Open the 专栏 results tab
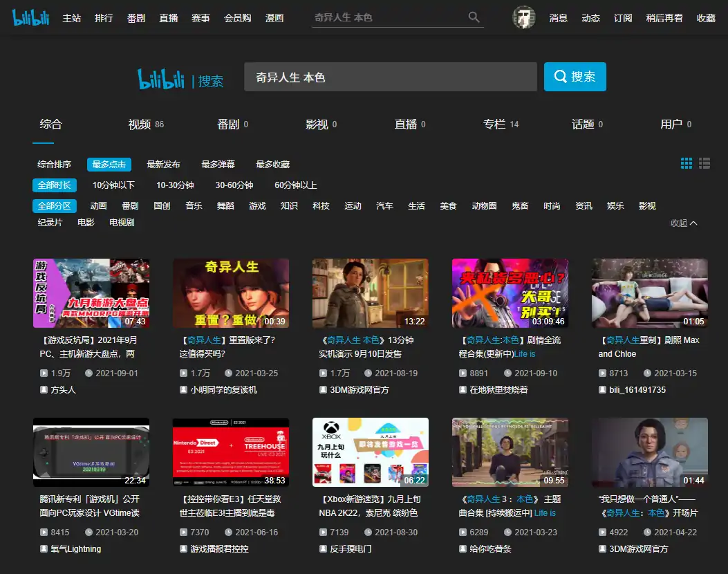 click(501, 124)
